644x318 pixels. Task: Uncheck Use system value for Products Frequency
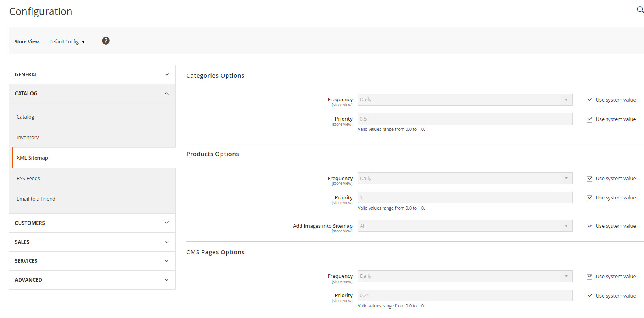(590, 179)
